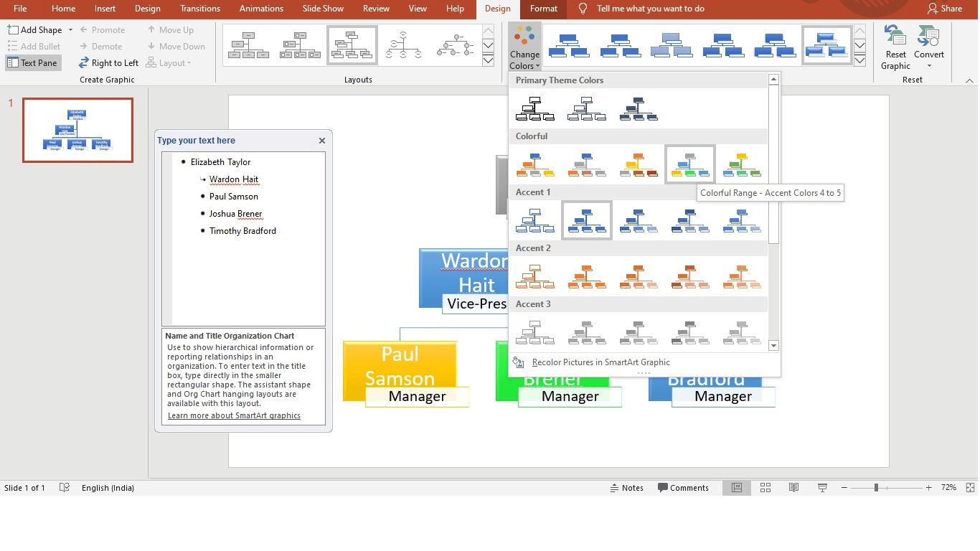This screenshot has width=980, height=551.
Task: Click the Share button
Action: pos(944,9)
